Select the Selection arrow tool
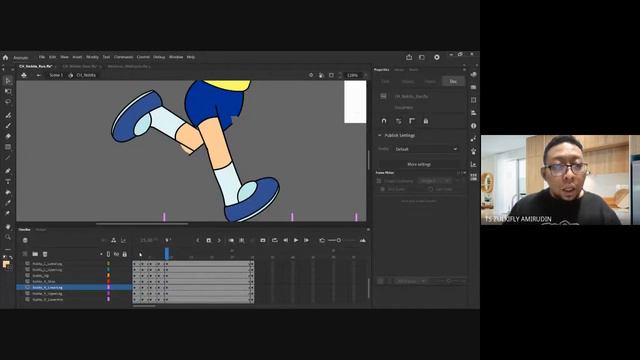The height and width of the screenshot is (360, 640). pos(8,81)
